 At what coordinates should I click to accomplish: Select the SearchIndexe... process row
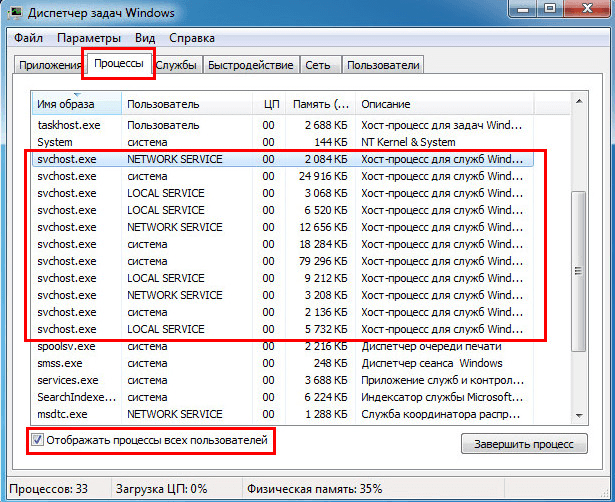[x=282, y=397]
